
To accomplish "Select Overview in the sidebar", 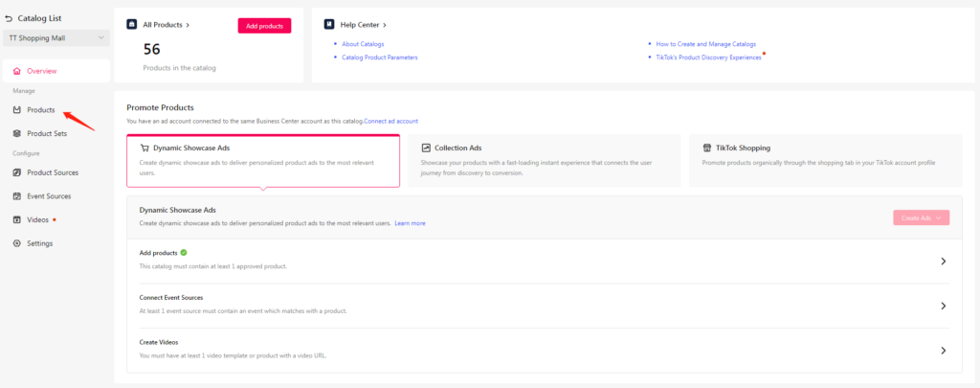I will click(56, 71).
